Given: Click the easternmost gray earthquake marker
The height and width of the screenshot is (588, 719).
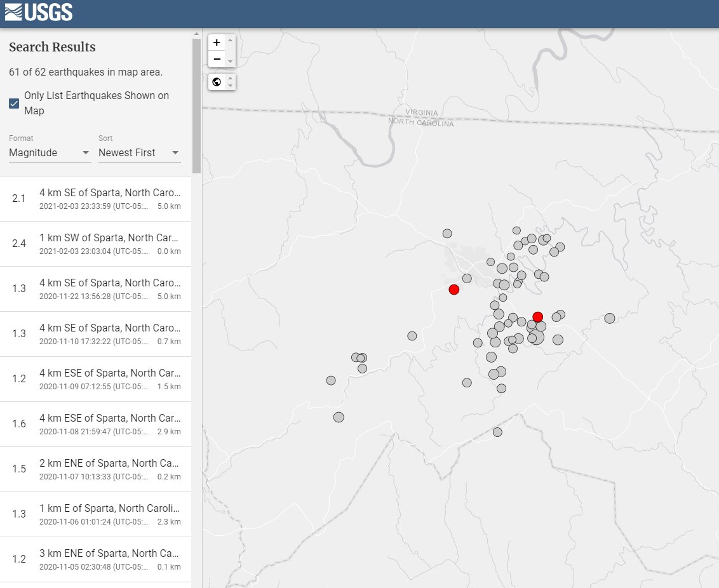Looking at the screenshot, I should click(610, 318).
